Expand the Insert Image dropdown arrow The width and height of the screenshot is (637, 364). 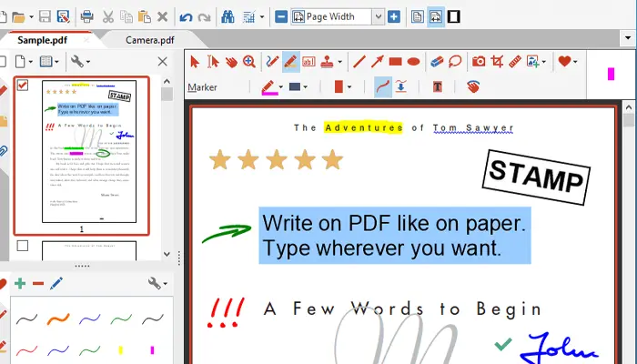coord(543,62)
